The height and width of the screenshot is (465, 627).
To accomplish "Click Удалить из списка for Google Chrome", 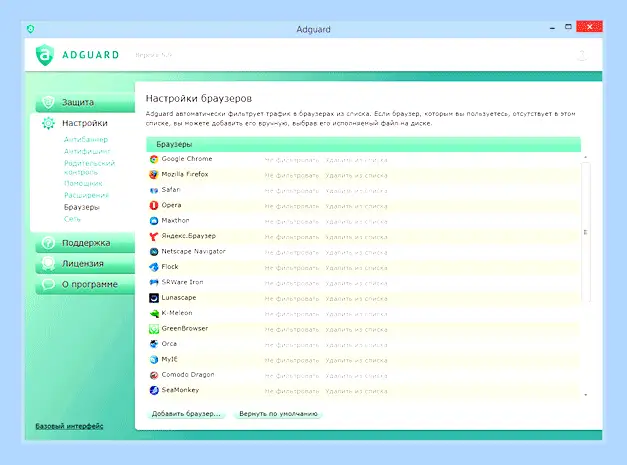I will (x=356, y=160).
